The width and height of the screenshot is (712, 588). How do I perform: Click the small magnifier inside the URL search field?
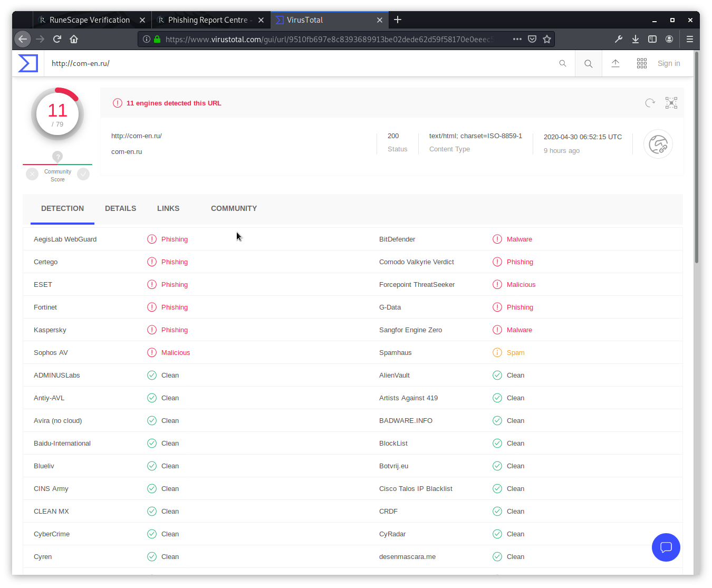563,63
